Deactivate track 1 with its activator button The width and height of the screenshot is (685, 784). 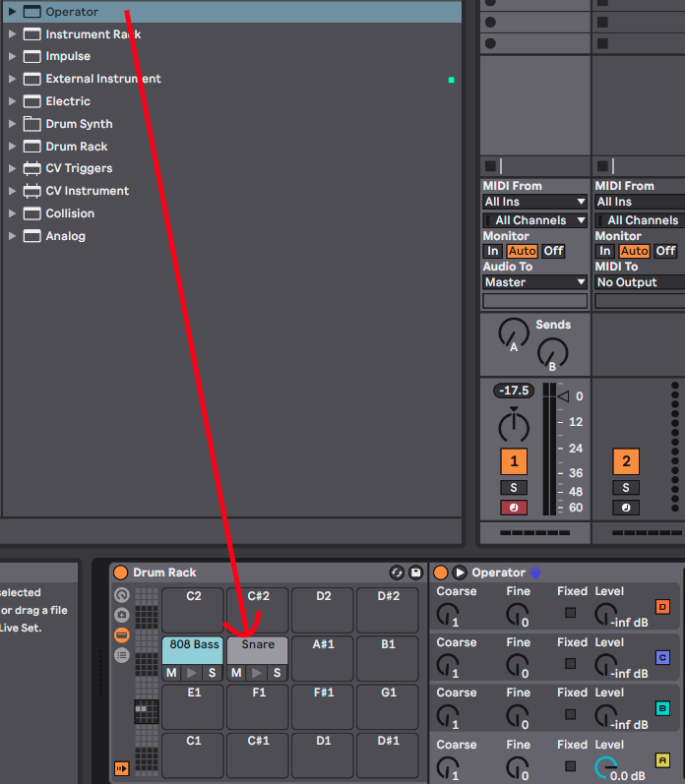pos(514,461)
